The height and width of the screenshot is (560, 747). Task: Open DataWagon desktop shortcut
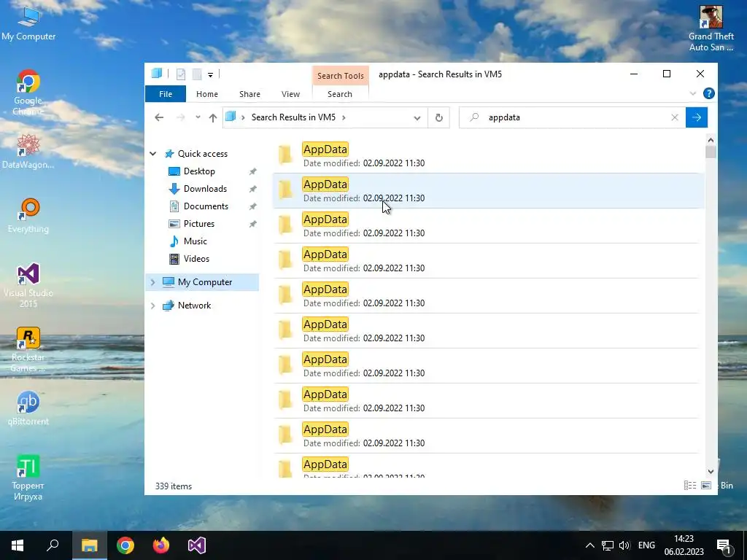click(x=28, y=152)
